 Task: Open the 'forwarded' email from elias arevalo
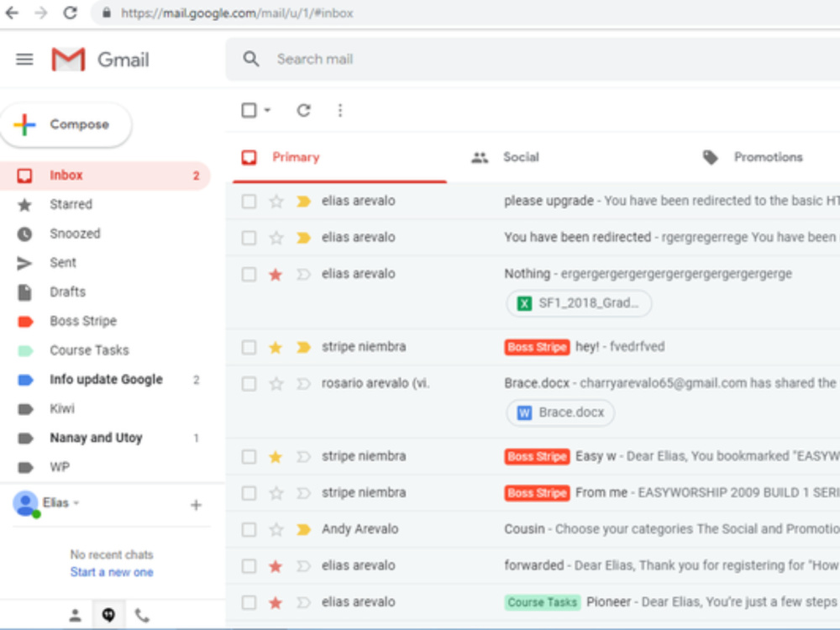533,566
